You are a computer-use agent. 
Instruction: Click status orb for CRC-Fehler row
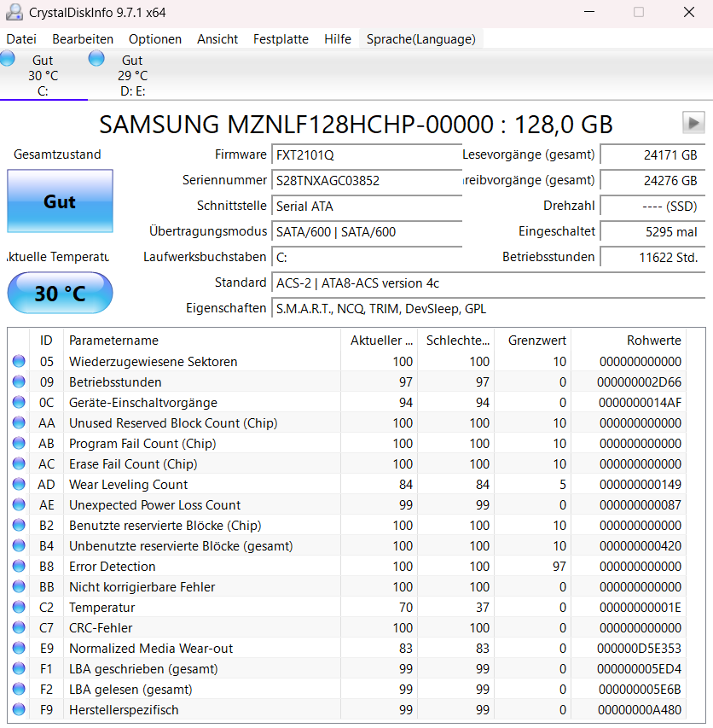pos(19,627)
